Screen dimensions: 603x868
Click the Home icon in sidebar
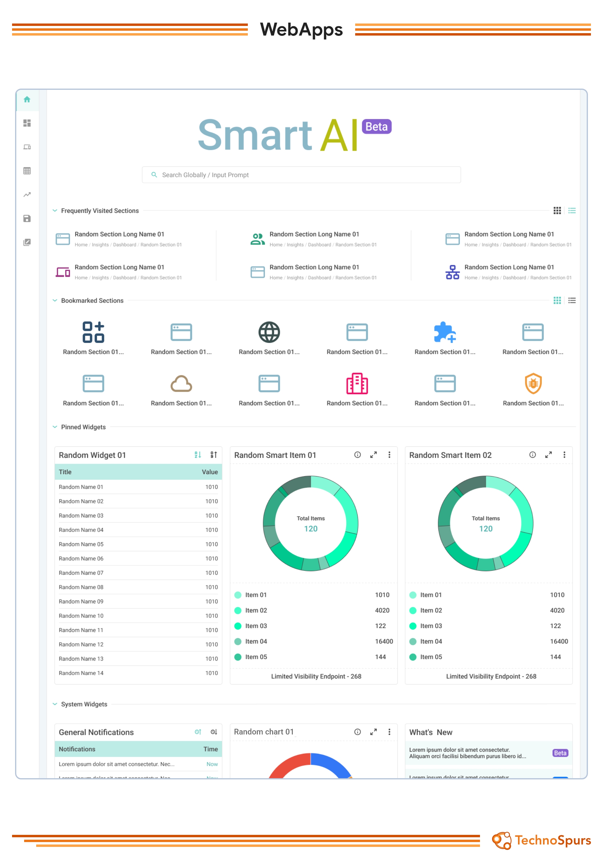[x=27, y=100]
